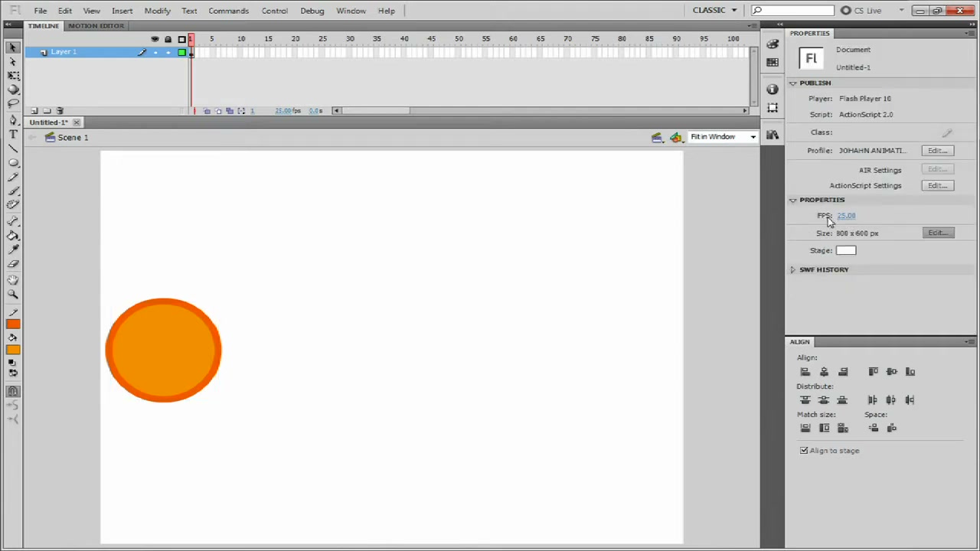Switch to the Motion Editor tab
This screenshot has width=980, height=551.
pos(96,26)
